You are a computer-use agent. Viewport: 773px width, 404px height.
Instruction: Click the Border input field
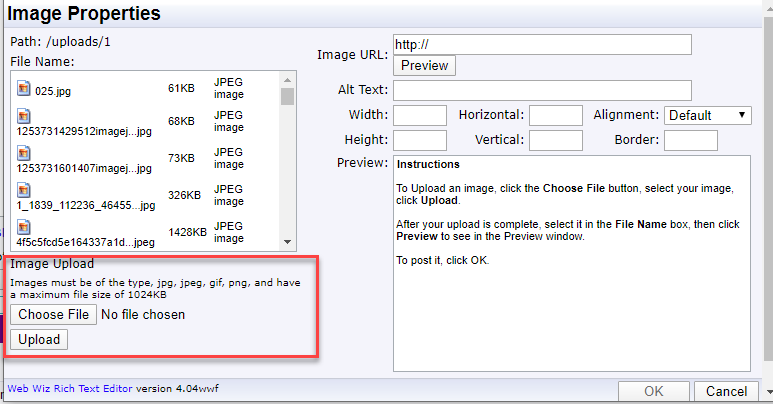pyautogui.click(x=691, y=141)
